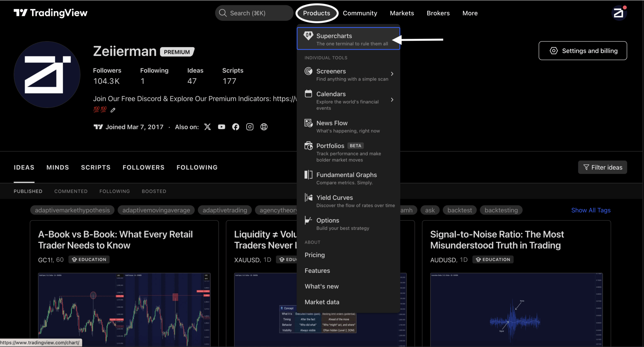Switch to the MINDS tab
This screenshot has height=347, width=644.
pyautogui.click(x=58, y=167)
